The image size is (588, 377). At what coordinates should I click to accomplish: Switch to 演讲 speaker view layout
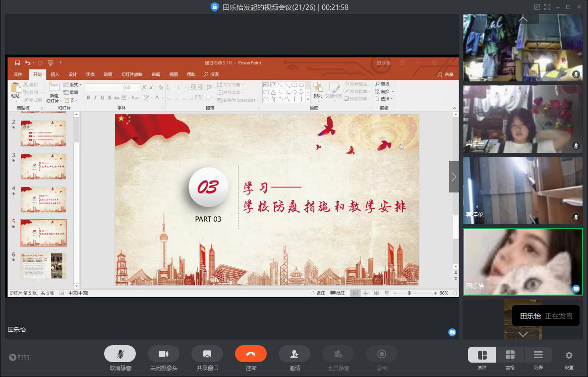point(482,355)
